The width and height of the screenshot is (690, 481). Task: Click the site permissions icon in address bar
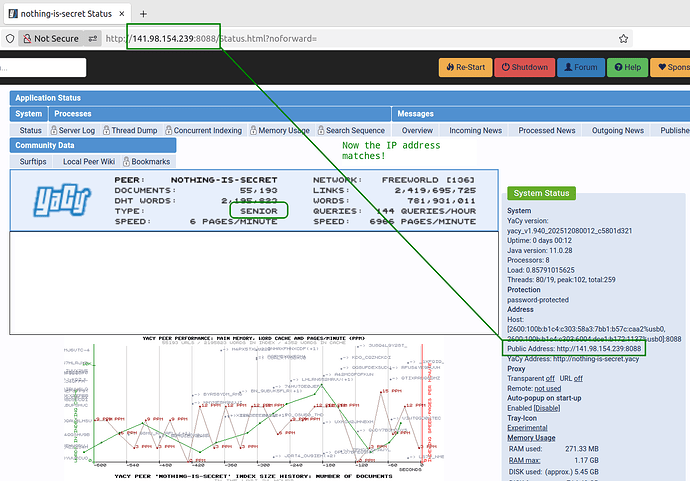pos(94,38)
